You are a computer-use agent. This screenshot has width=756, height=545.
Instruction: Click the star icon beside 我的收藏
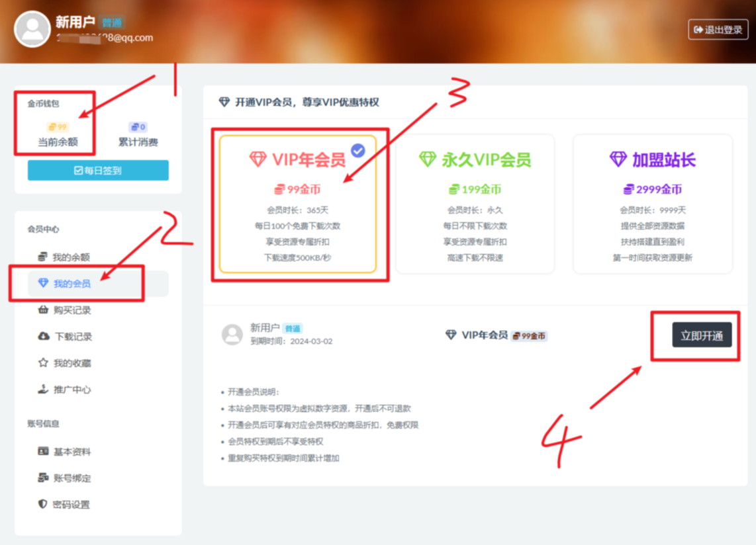[43, 363]
